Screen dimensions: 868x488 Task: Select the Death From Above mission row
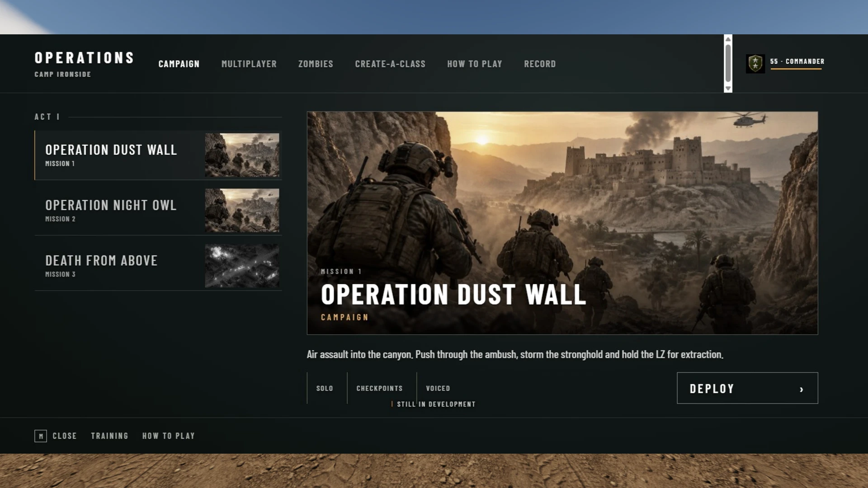click(158, 266)
